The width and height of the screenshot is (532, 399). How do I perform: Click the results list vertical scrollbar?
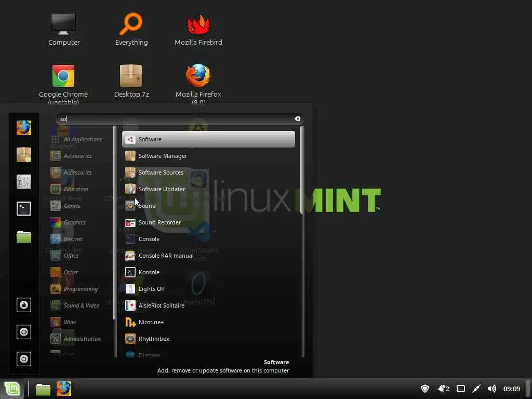click(x=302, y=170)
